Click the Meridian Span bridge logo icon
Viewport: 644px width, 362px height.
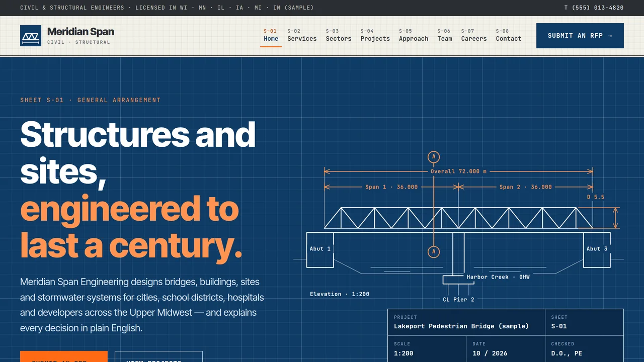click(x=31, y=36)
